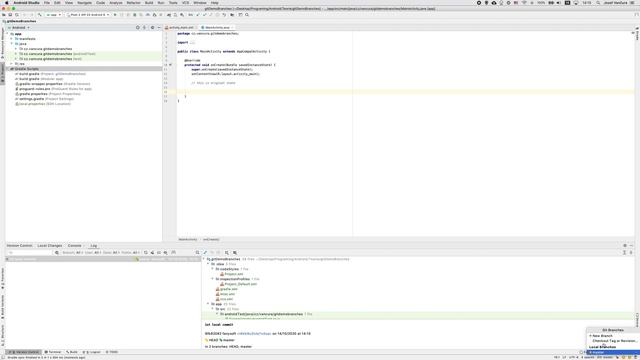
Task: Click the Expand All icon in commit details toolbar
Action: point(624,253)
